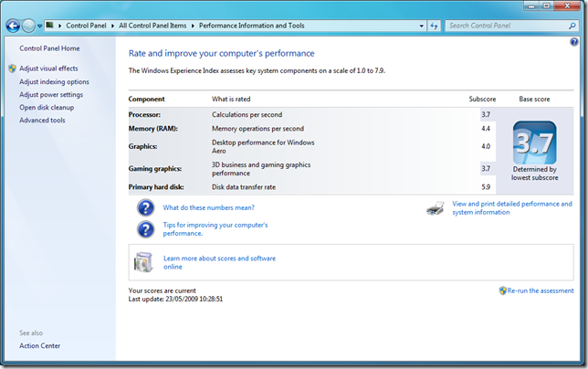Minimize the window
This screenshot has height=369, width=588.
pyautogui.click(x=531, y=5)
